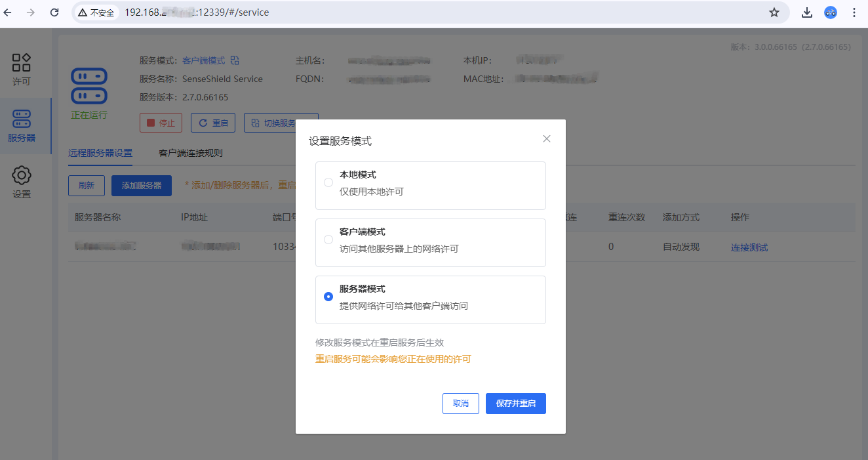This screenshot has height=460, width=868.
Task: Click the 取消 button
Action: click(x=461, y=404)
